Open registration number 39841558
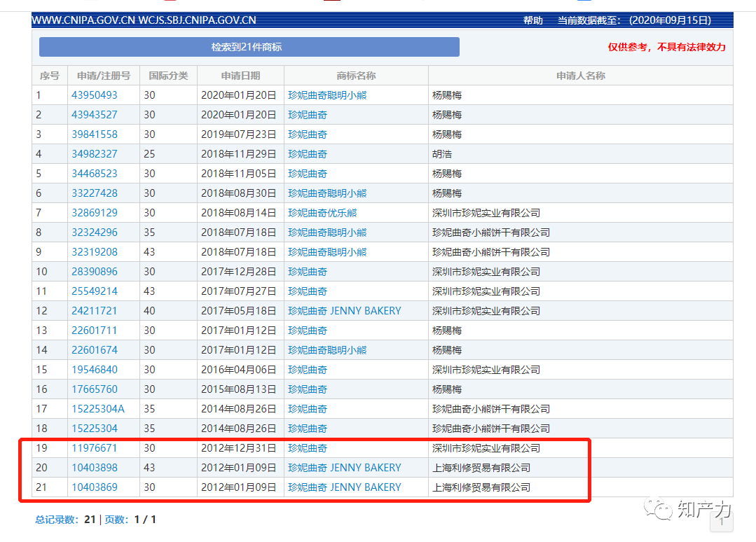The height and width of the screenshot is (542, 756). (95, 134)
